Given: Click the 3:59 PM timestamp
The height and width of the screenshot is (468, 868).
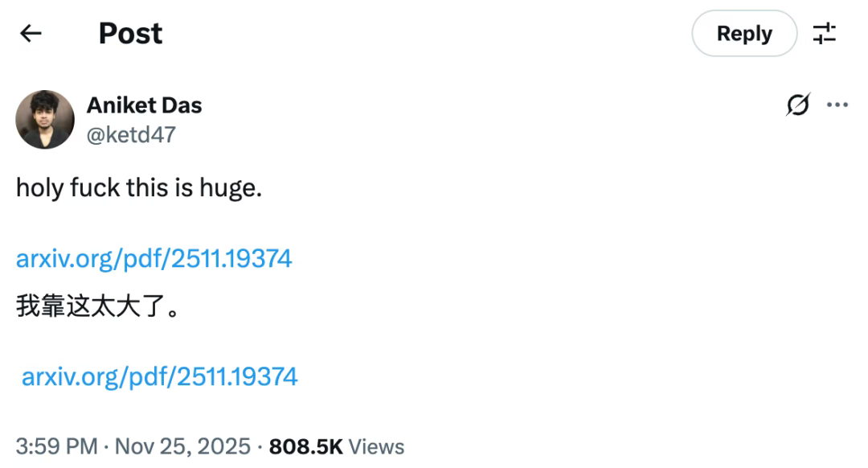Looking at the screenshot, I should pos(56,446).
